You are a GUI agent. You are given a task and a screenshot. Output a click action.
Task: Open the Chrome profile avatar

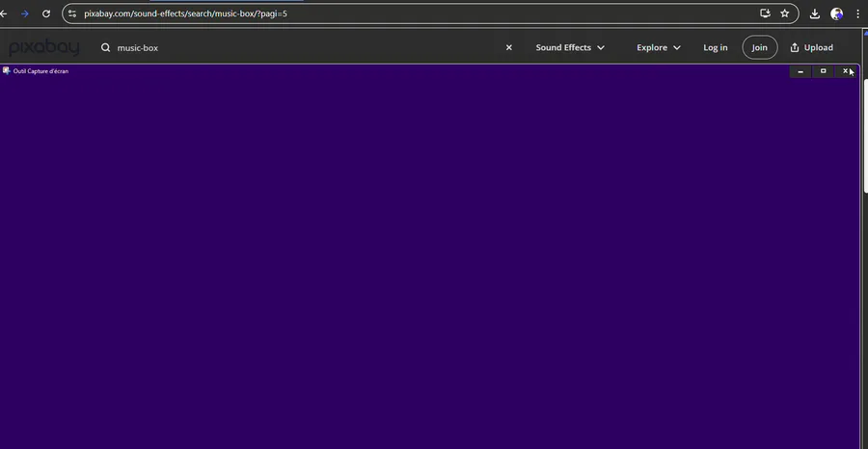[836, 13]
